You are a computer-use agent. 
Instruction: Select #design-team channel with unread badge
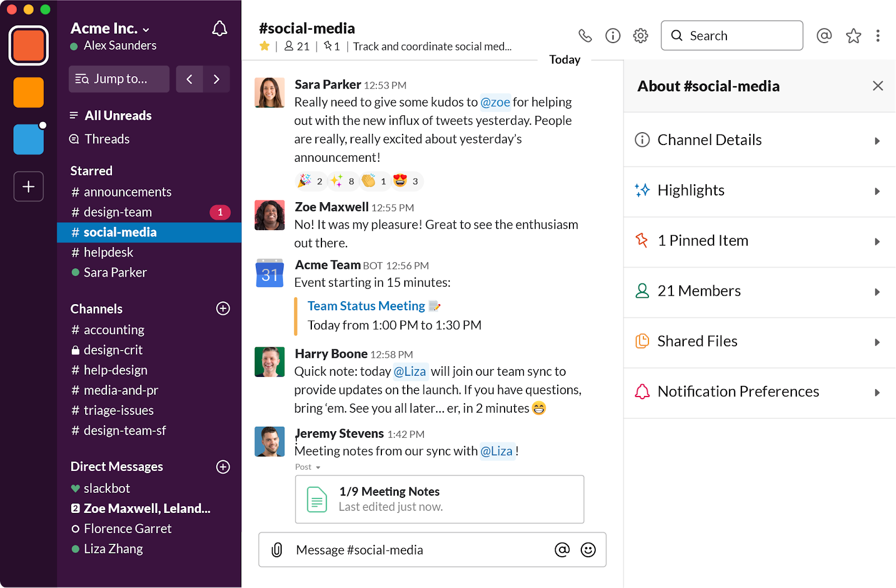149,212
